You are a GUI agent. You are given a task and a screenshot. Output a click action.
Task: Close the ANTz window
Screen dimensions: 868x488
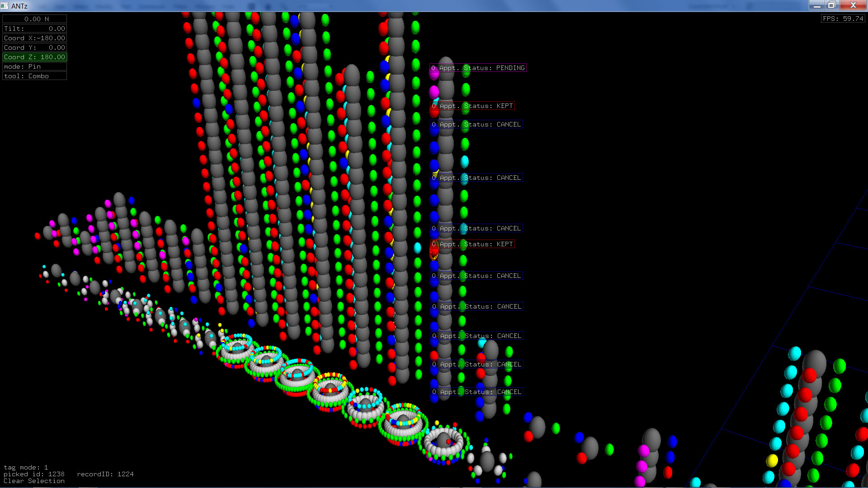point(853,5)
